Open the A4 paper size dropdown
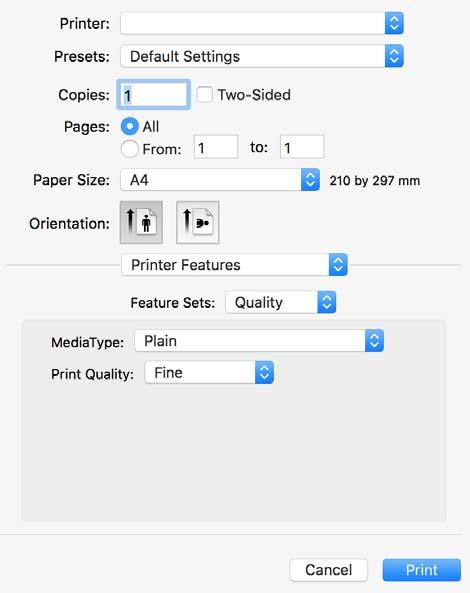Screen dimensions: 470x593 pos(220,180)
